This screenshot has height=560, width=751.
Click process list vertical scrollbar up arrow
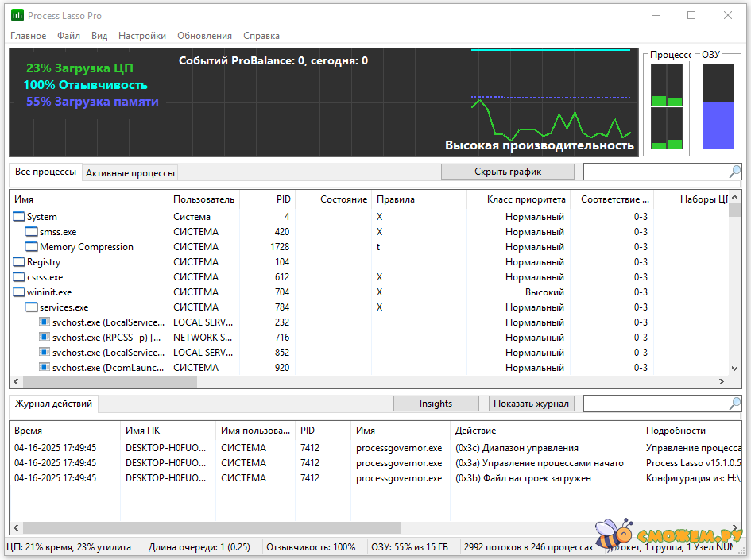coord(735,197)
